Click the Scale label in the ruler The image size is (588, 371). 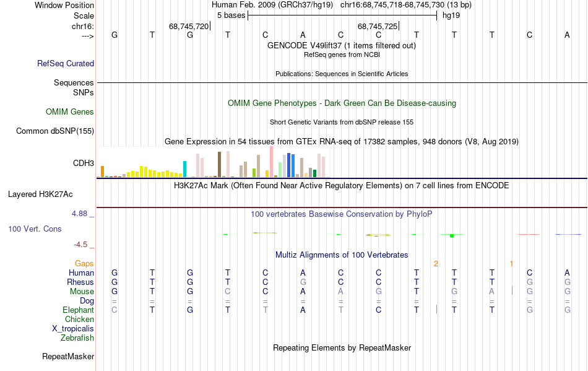[84, 15]
